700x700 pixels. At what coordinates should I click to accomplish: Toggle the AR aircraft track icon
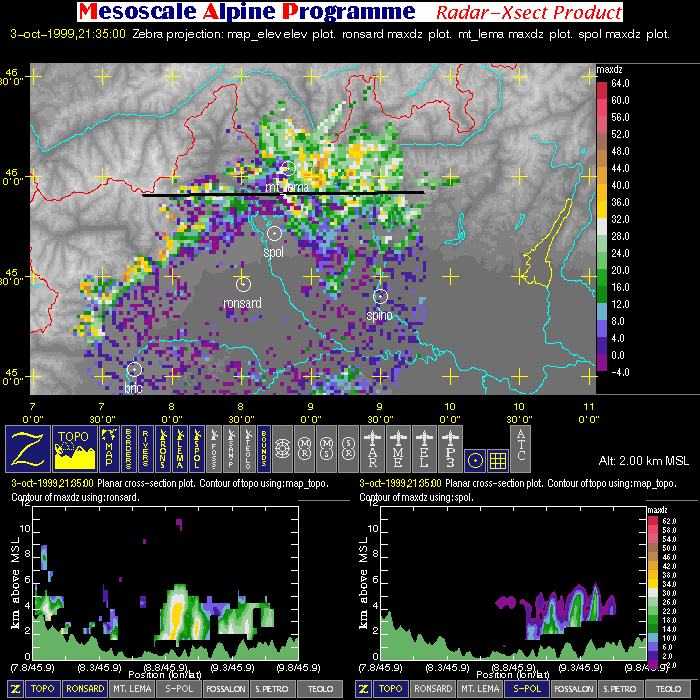point(374,447)
